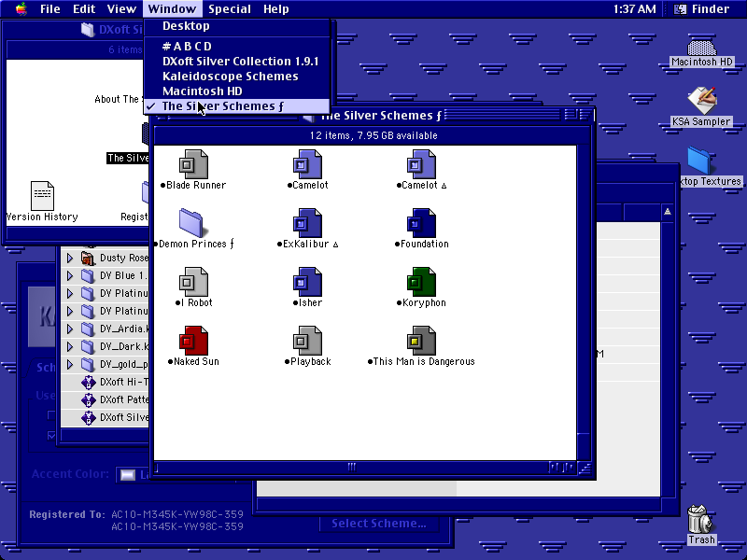This screenshot has height=560, width=747.
Task: Open the File menu
Action: pos(50,9)
